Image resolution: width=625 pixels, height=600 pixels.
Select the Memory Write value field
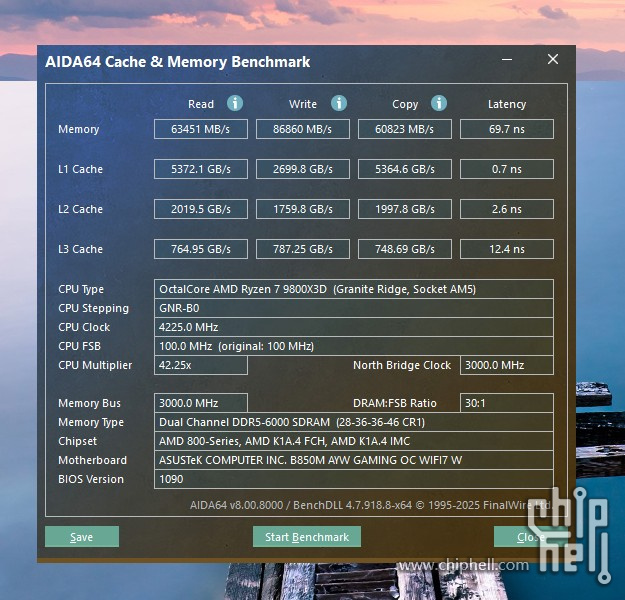coord(303,129)
